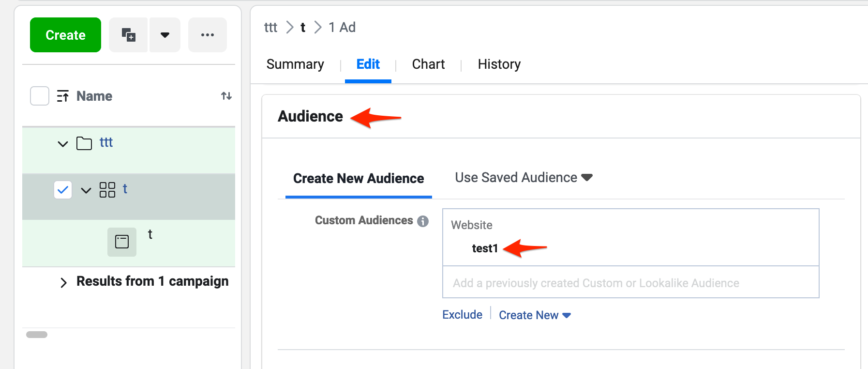
Task: Switch to the Summary tab
Action: pos(295,64)
